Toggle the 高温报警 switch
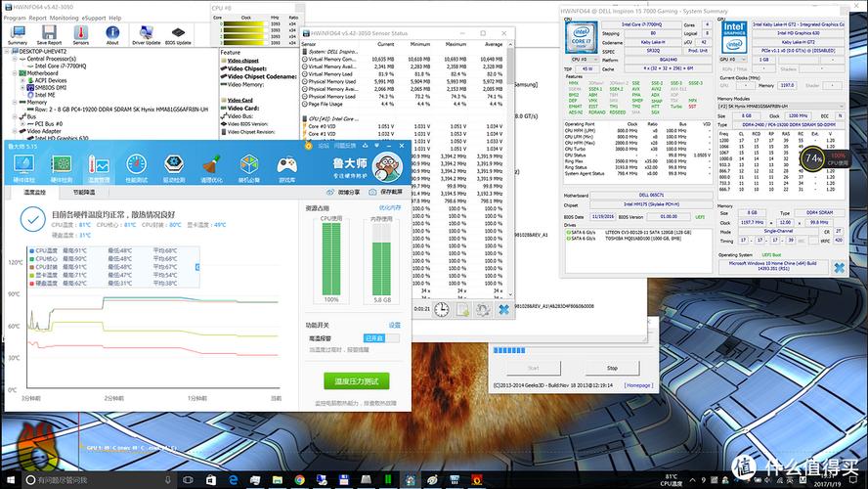 381,337
